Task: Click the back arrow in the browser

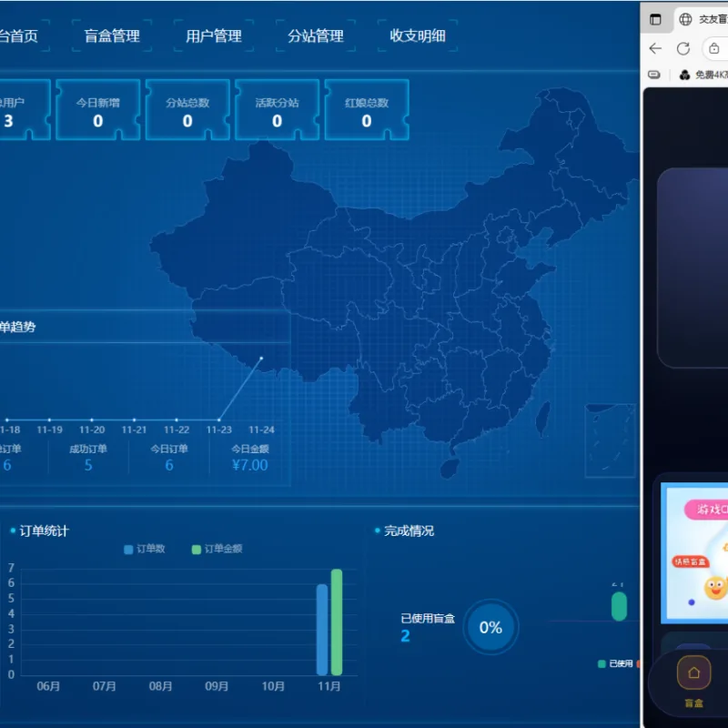Action: click(x=655, y=48)
